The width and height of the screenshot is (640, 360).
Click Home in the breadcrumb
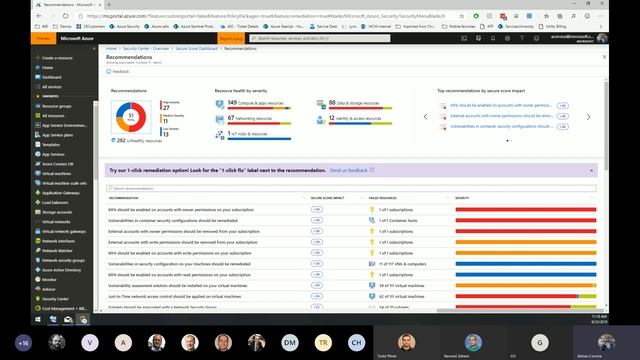111,49
